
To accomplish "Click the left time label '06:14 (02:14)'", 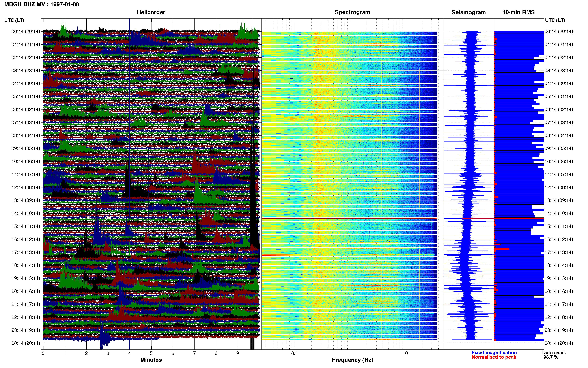I will point(26,109).
